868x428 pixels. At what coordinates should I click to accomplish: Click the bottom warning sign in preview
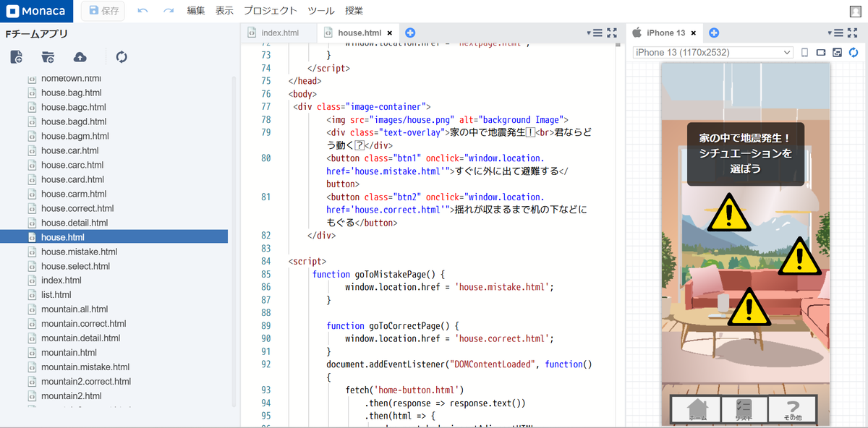749,307
